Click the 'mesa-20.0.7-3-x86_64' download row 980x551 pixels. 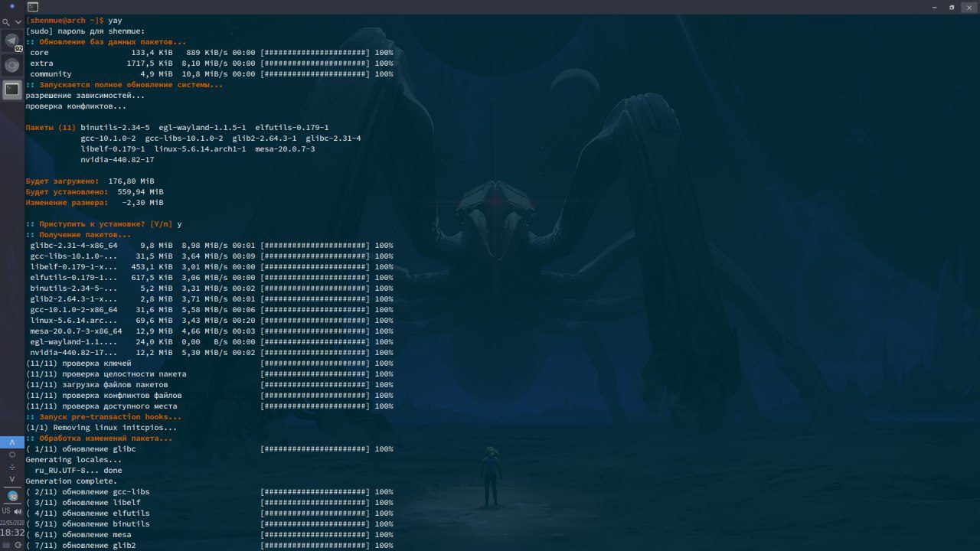click(211, 331)
